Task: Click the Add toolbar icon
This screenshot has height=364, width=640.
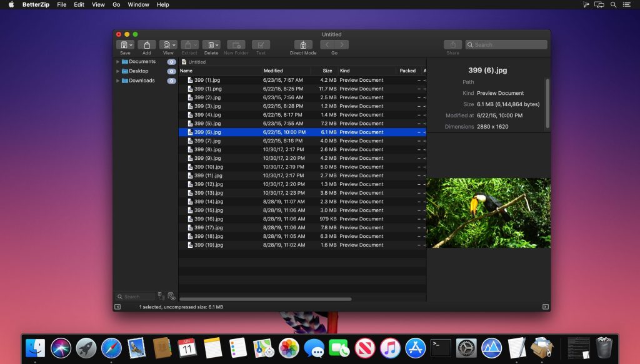Action: click(147, 44)
